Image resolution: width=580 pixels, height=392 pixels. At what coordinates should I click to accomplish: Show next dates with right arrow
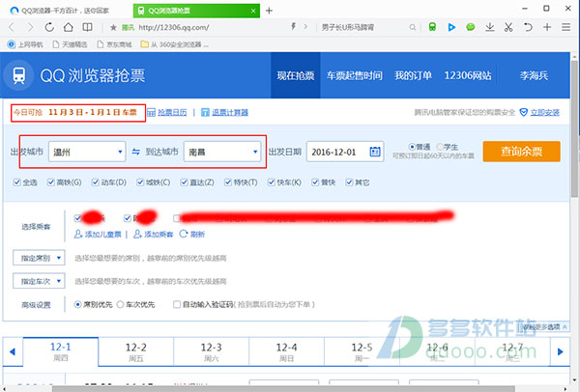coord(560,351)
